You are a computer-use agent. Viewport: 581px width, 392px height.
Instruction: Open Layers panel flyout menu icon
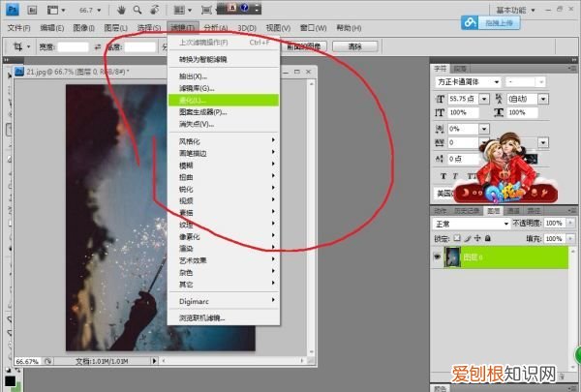coord(572,211)
